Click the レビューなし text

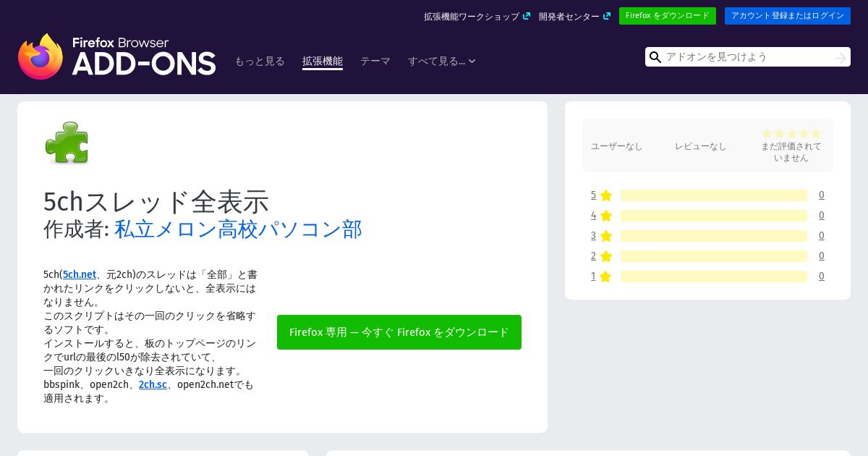click(701, 146)
